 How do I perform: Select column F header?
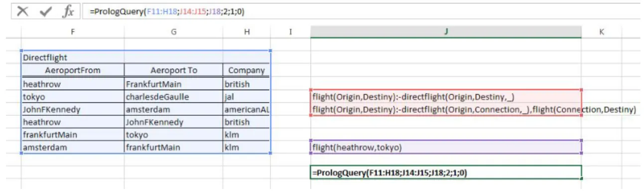(73, 31)
